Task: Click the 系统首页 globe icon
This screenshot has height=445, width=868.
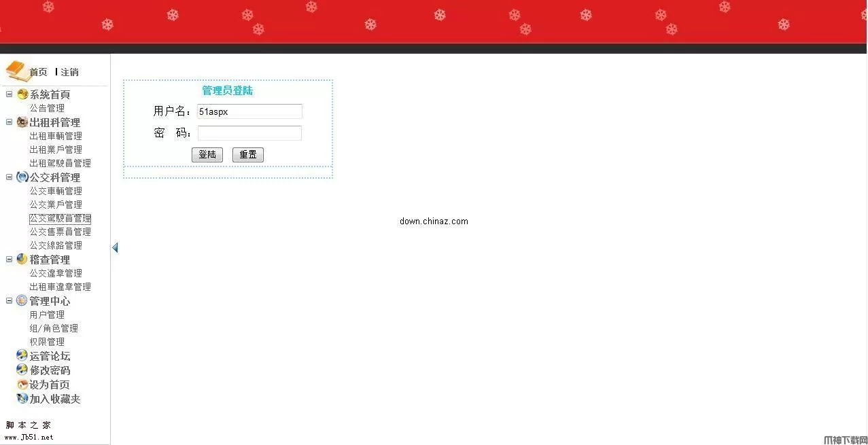Action: (x=22, y=94)
